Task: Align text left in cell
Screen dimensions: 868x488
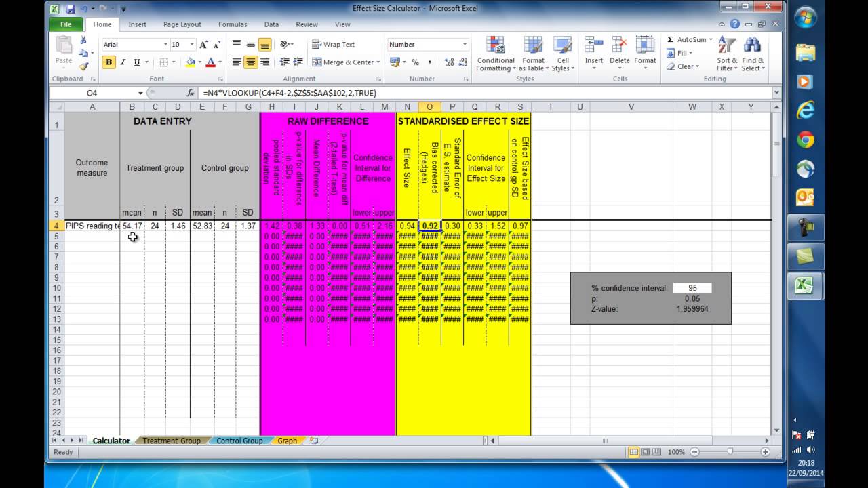Action: point(237,62)
